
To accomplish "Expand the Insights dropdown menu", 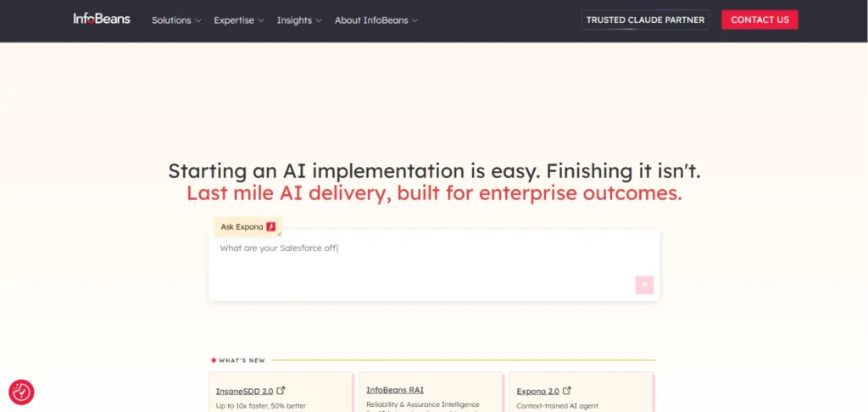I will [x=299, y=20].
